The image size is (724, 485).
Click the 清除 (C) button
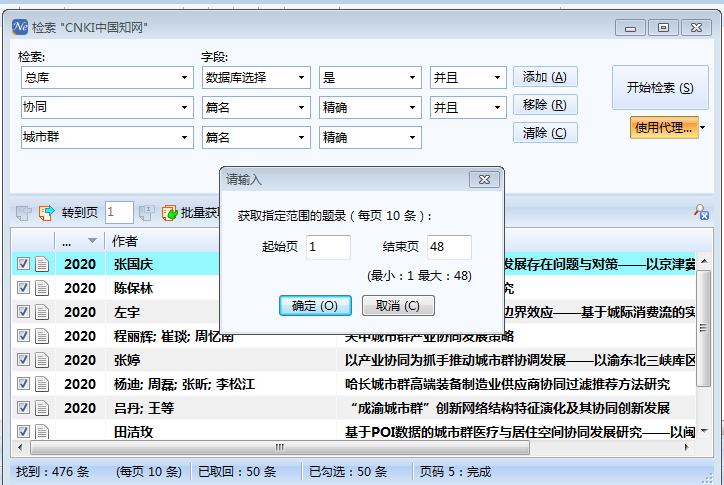(x=545, y=133)
